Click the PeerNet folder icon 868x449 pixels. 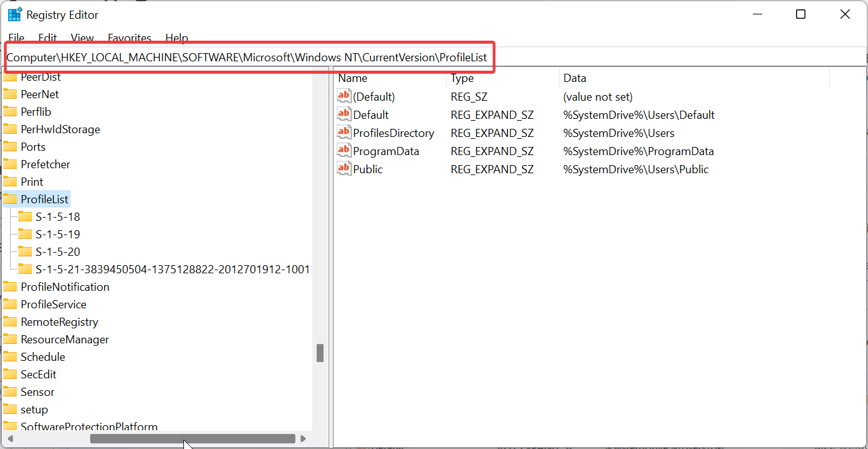click(x=10, y=94)
